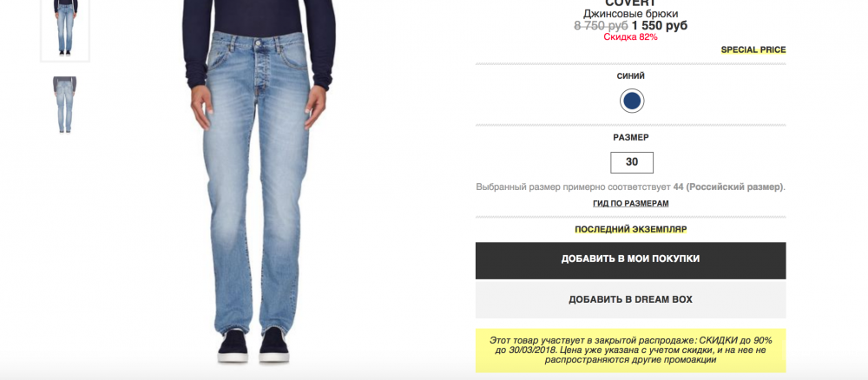The image size is (868, 380).
Task: Click the yellow closed sale notice
Action: click(x=630, y=351)
